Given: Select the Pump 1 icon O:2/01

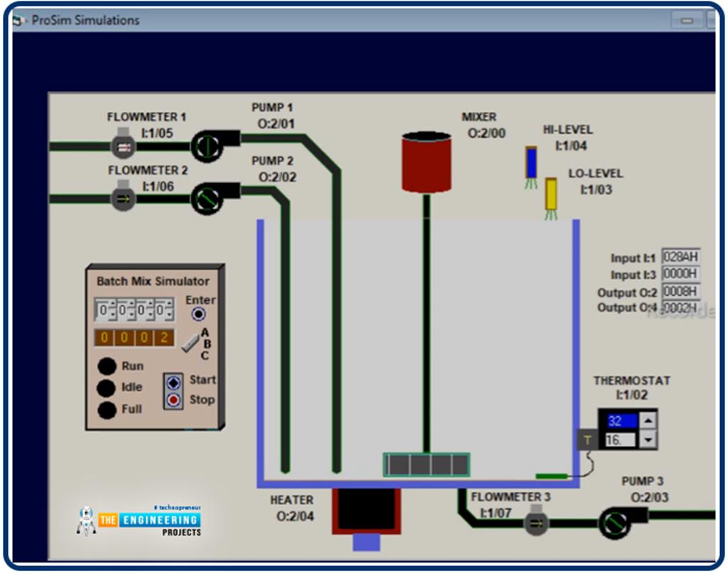Looking at the screenshot, I should click(208, 147).
